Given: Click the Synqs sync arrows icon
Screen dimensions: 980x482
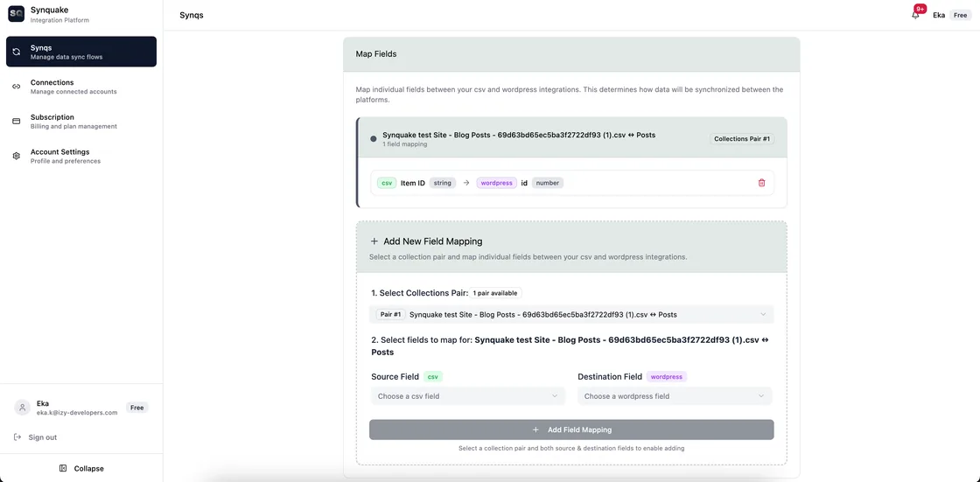Looking at the screenshot, I should pos(17,52).
